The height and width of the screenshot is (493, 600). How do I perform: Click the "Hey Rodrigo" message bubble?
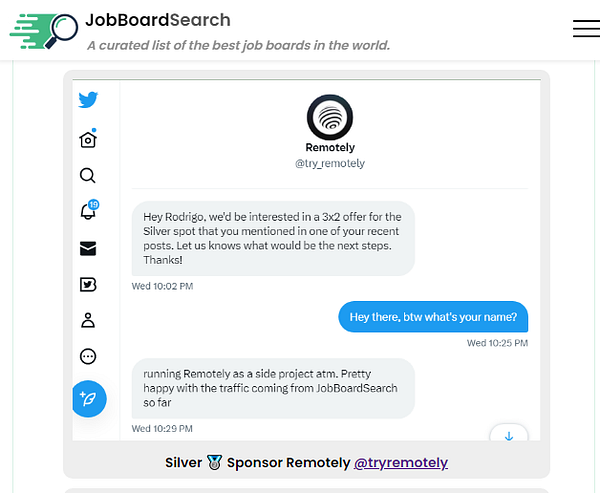[272, 238]
